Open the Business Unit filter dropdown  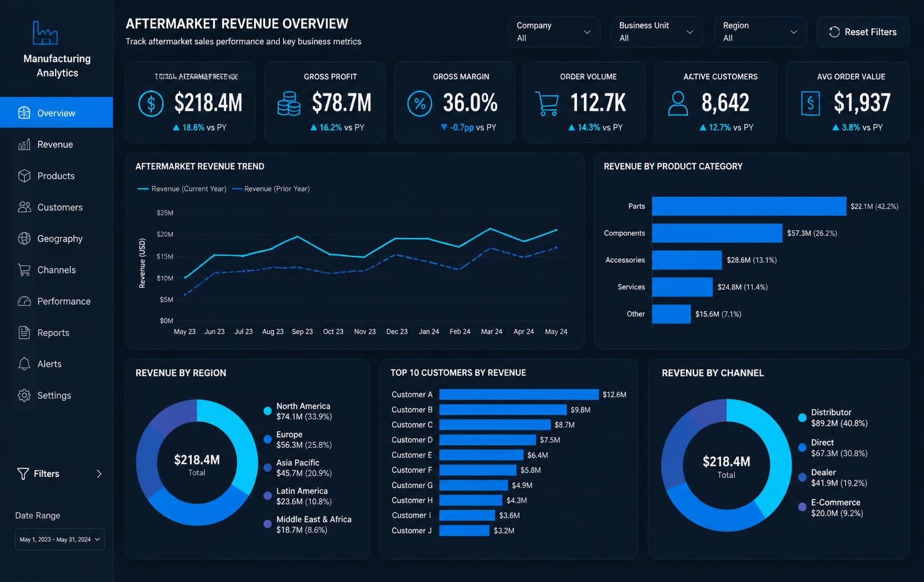[x=657, y=32]
